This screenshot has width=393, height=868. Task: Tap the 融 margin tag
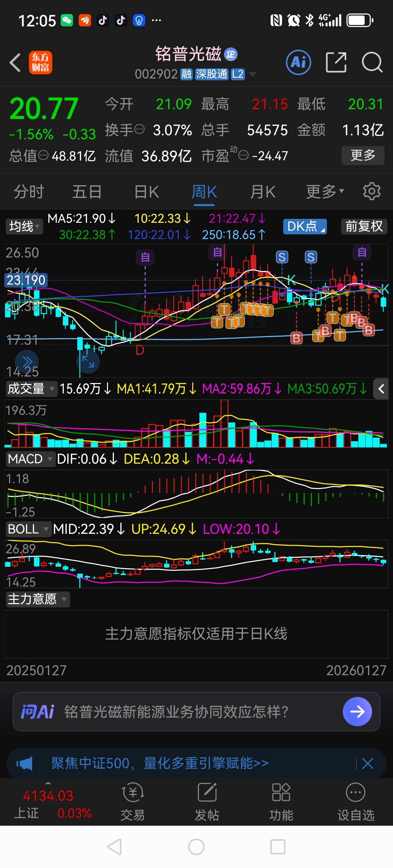pos(186,74)
